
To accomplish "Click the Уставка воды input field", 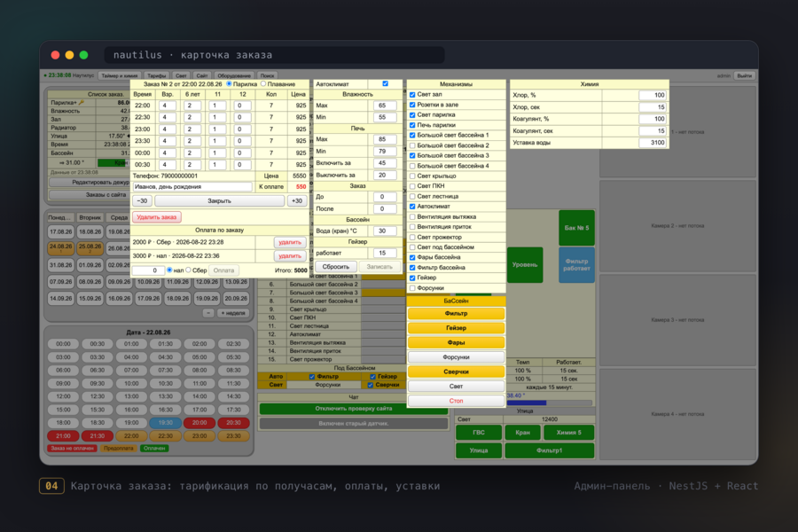I will [x=653, y=143].
